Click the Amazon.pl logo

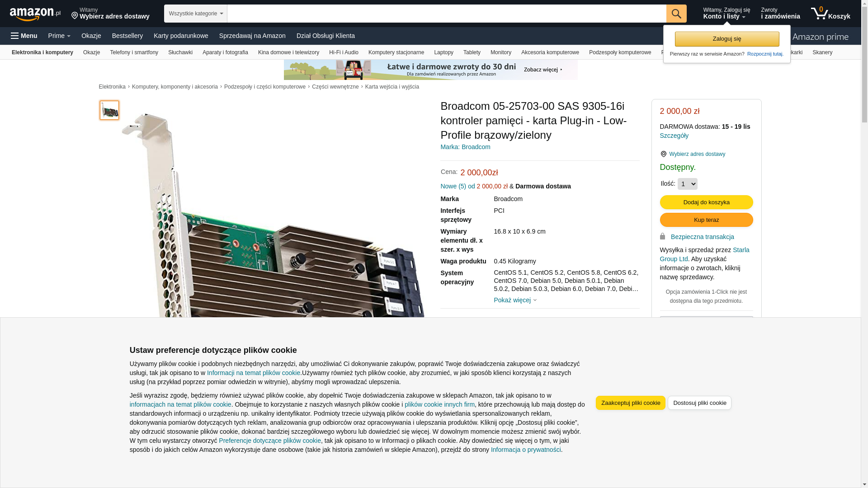(35, 14)
